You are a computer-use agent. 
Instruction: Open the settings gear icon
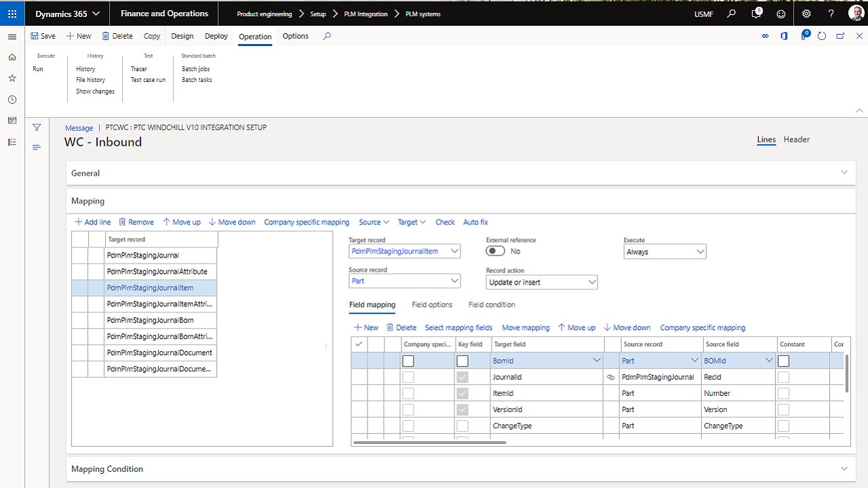806,14
